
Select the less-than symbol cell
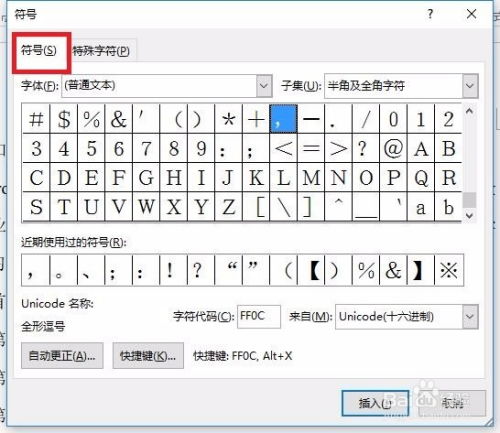click(x=284, y=148)
